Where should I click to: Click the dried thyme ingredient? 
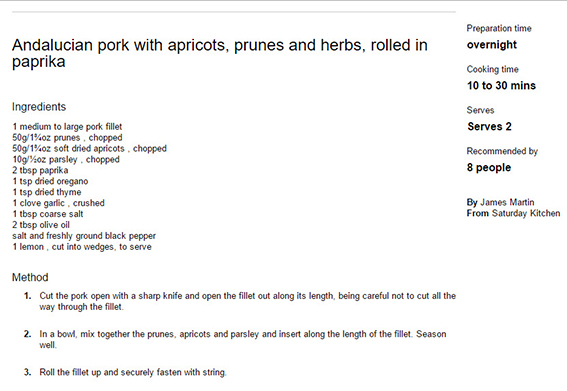[x=58, y=192]
